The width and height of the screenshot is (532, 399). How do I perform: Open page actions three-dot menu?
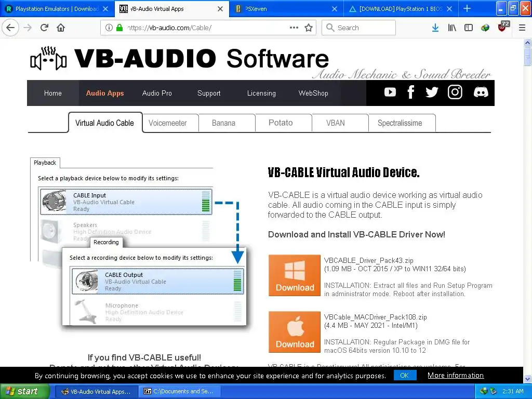294,28
